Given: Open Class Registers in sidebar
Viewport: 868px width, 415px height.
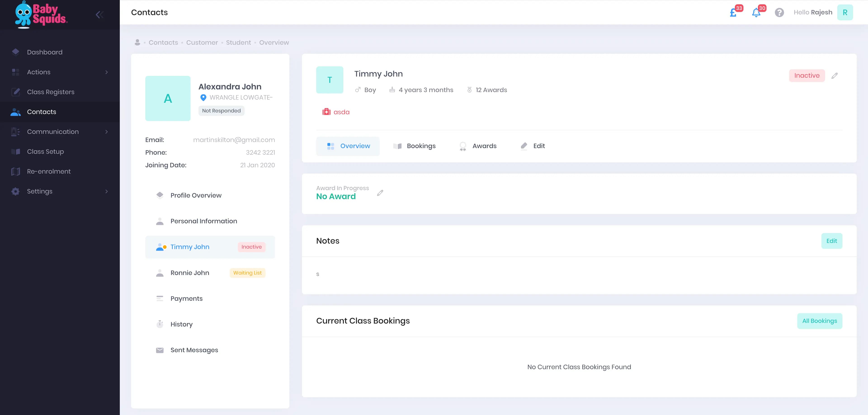Looking at the screenshot, I should pos(51,92).
